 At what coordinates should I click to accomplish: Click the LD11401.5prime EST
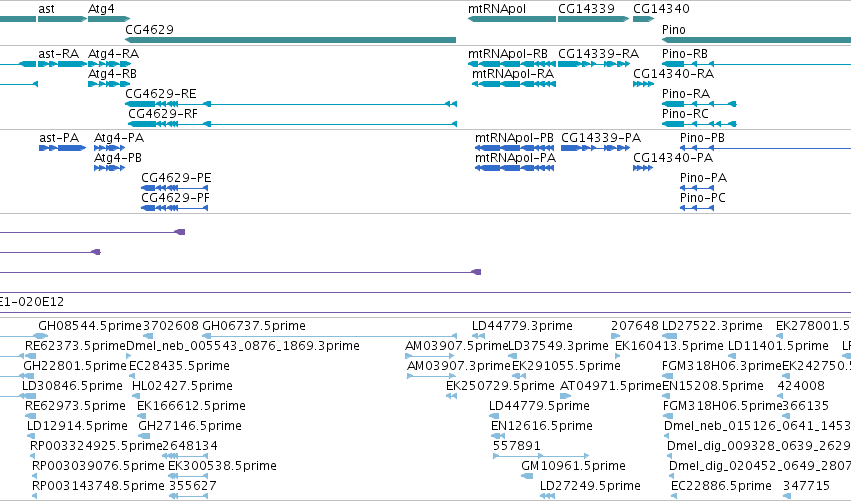[x=778, y=346]
